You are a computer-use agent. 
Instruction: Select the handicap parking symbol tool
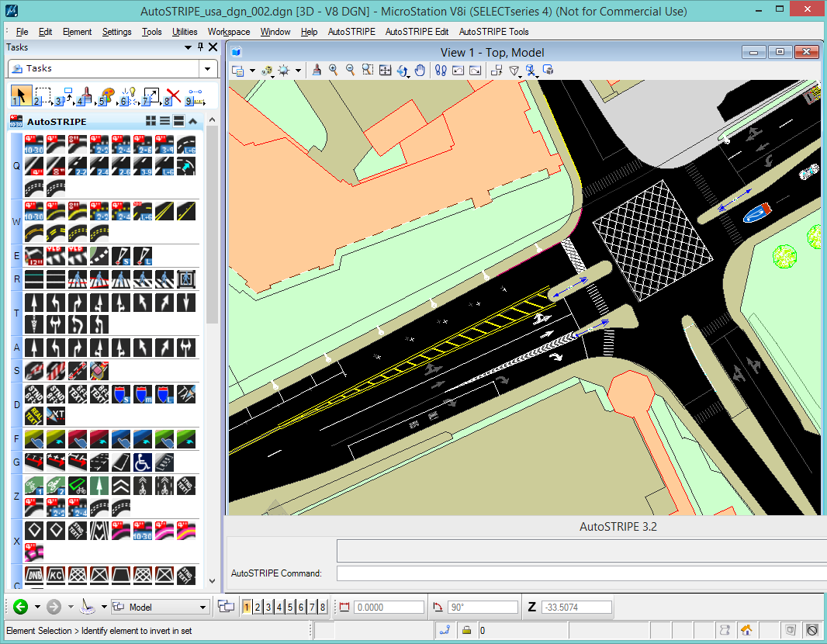pos(142,462)
